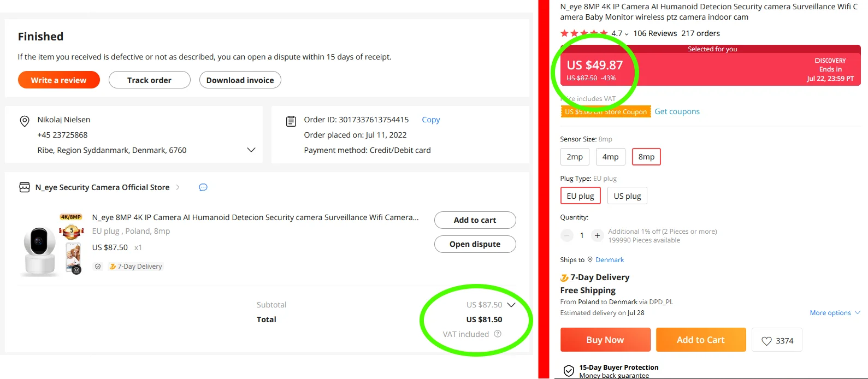Click the order ID document icon
Image resolution: width=868 pixels, height=379 pixels.
pyautogui.click(x=291, y=121)
